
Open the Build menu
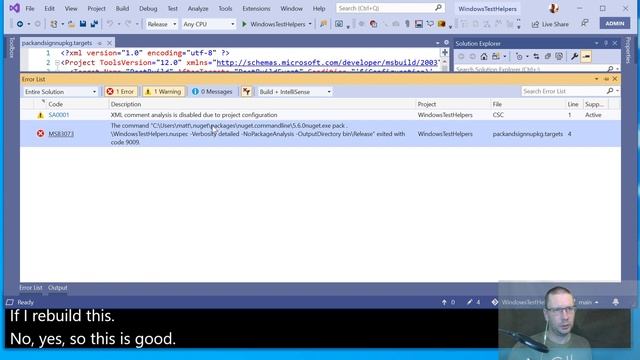122,8
